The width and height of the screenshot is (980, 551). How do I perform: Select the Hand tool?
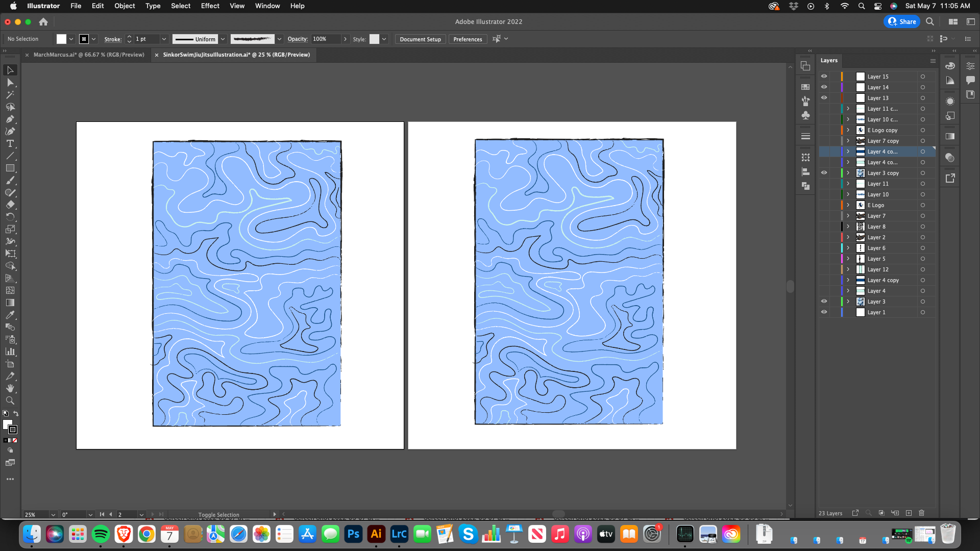click(10, 389)
